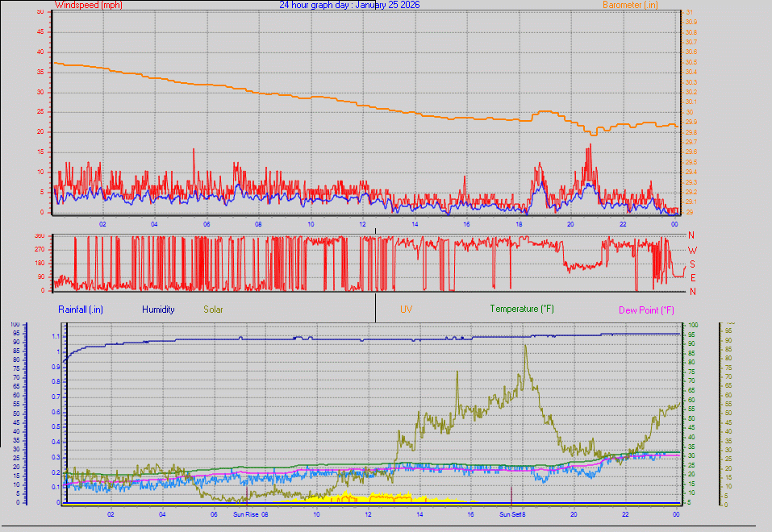Click the S label on wind direction axis
The image size is (772, 532).
coord(691,264)
